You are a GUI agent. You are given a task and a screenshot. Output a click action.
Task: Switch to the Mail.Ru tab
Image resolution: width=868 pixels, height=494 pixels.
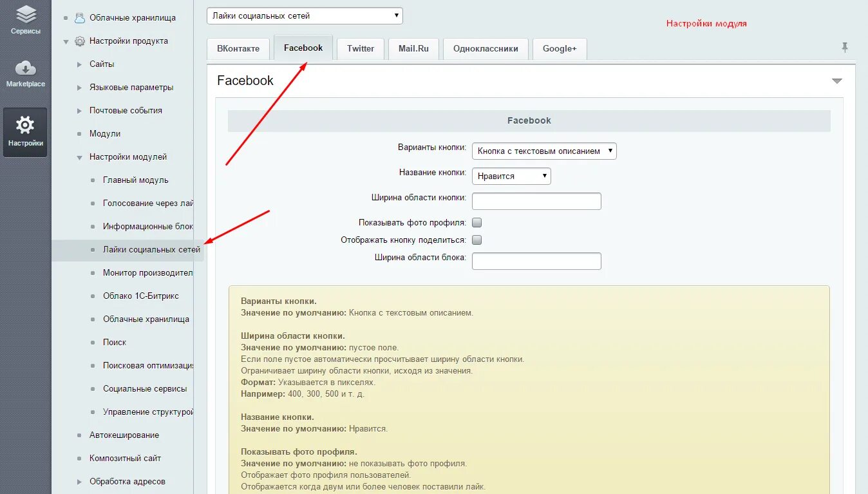click(413, 49)
